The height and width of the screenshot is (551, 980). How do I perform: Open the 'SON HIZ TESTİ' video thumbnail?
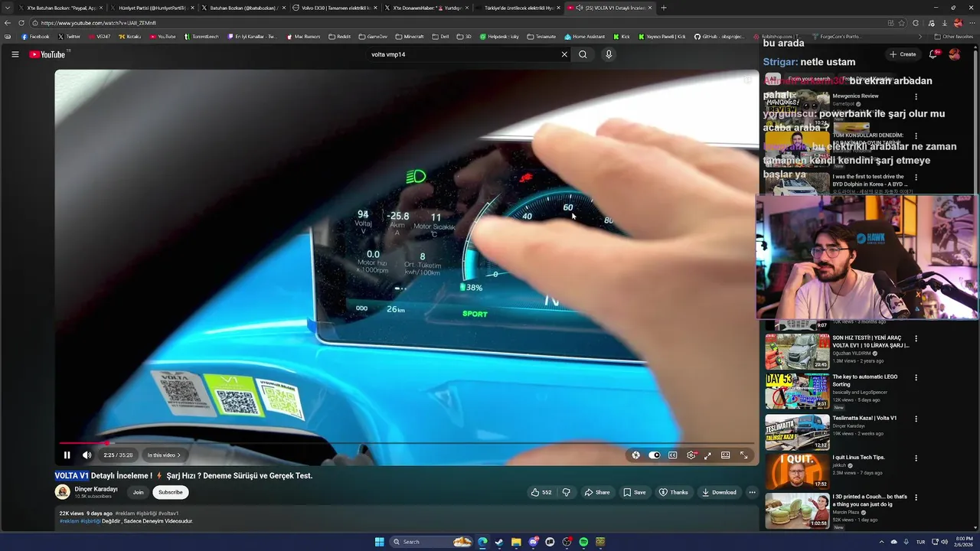(x=797, y=350)
